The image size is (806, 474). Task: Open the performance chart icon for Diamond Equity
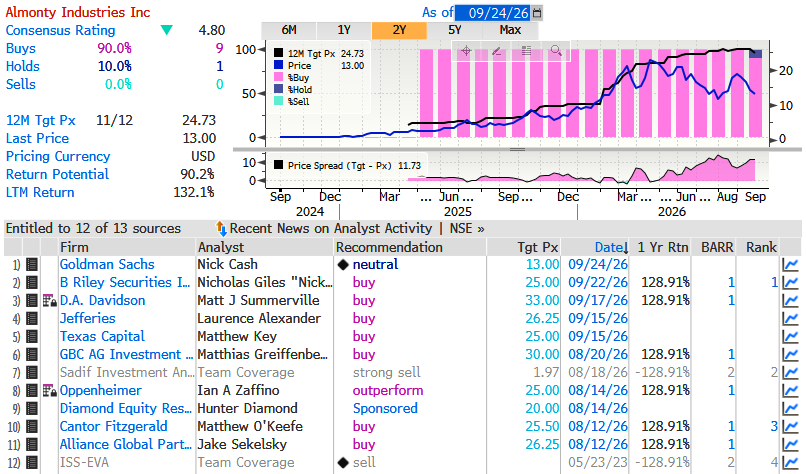(x=790, y=408)
